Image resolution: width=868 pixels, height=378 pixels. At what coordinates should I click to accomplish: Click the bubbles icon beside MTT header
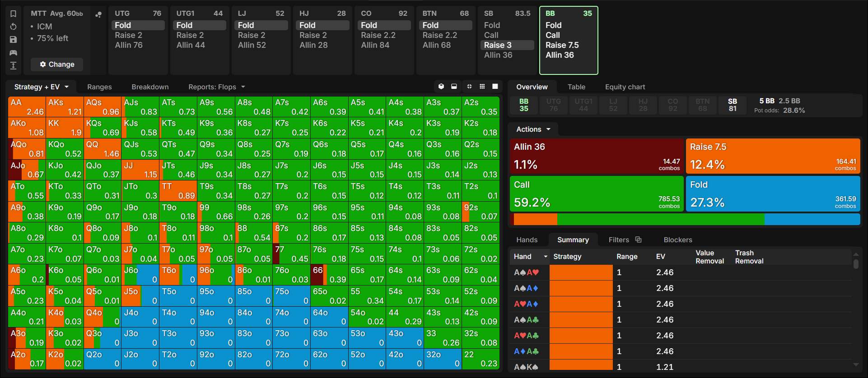point(98,14)
